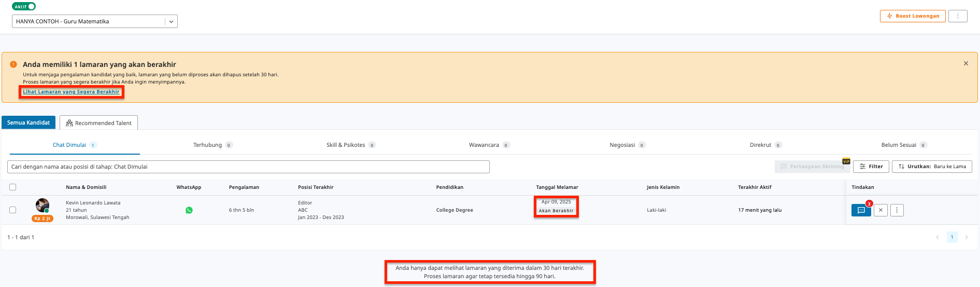Select Terhubung stage tab
980x287 pixels.
click(x=213, y=145)
